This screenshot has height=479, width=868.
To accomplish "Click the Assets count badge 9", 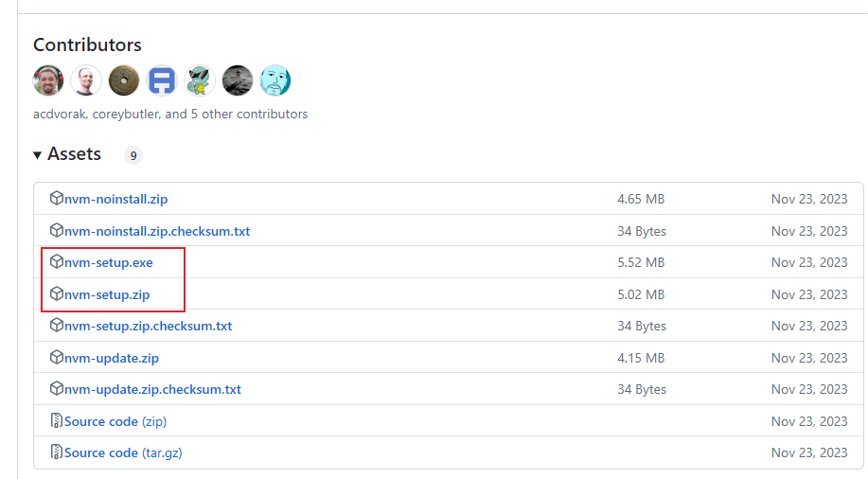I will click(133, 155).
